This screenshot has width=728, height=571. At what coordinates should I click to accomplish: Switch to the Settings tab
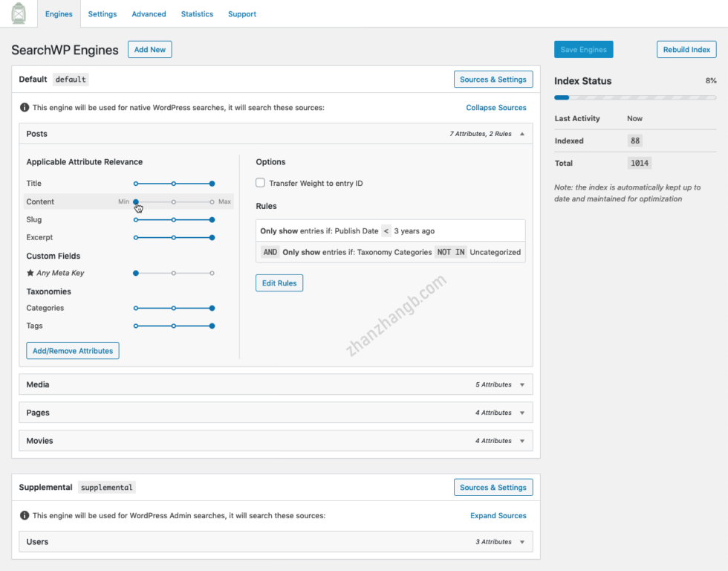point(103,14)
